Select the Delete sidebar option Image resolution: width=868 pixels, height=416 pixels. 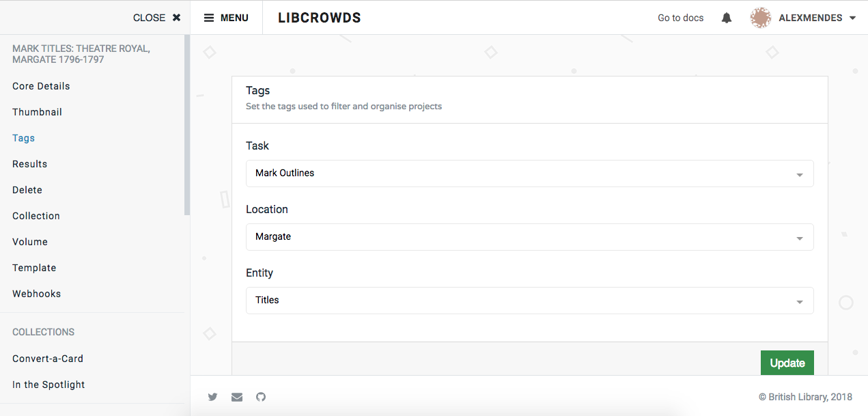(x=27, y=189)
